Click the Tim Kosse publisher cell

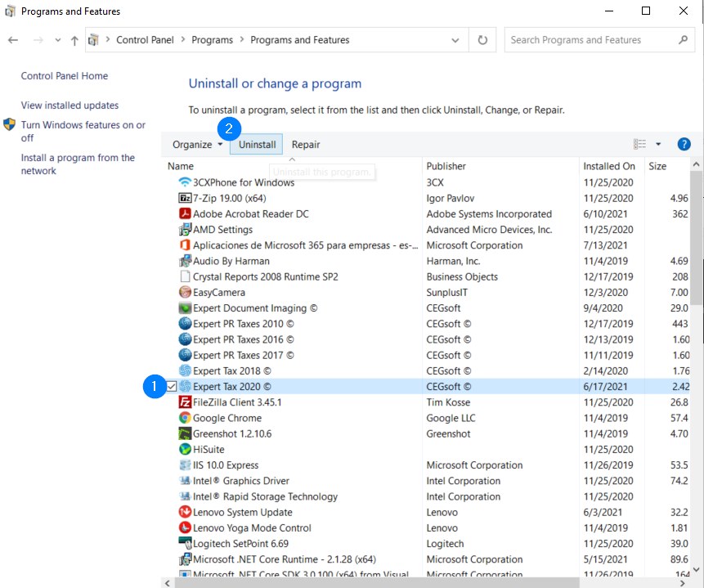point(448,402)
